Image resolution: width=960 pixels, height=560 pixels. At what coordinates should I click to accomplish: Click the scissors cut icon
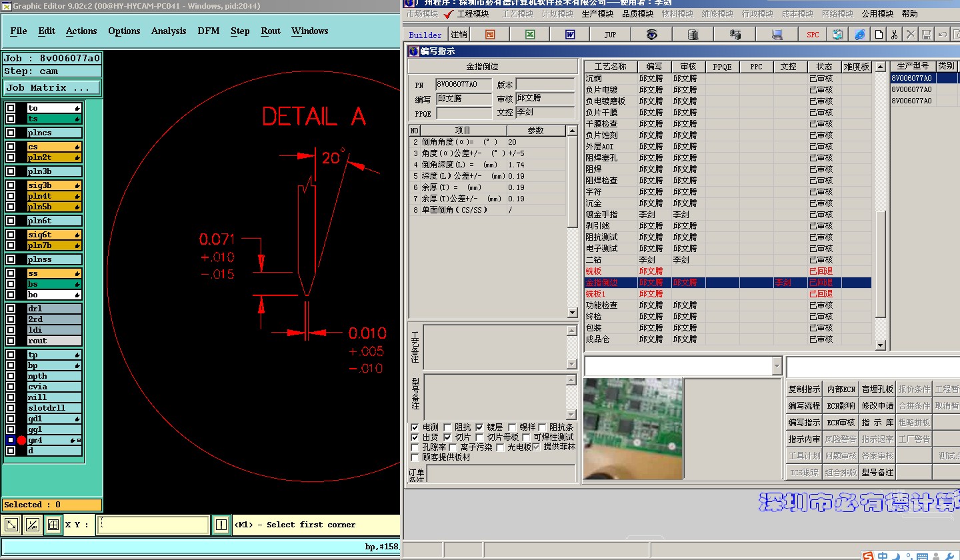(894, 35)
